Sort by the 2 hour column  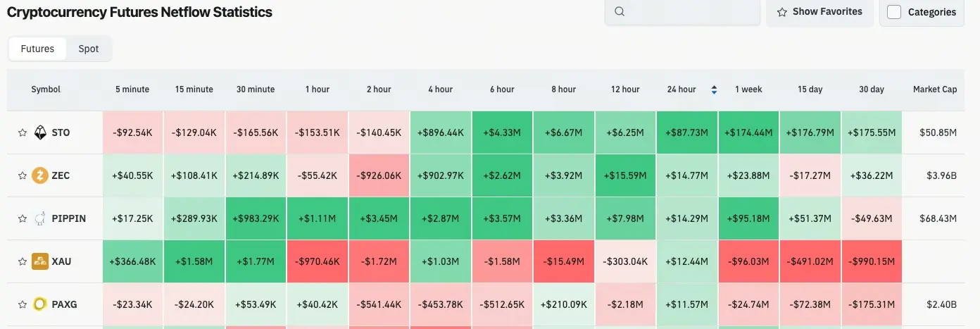tap(379, 89)
